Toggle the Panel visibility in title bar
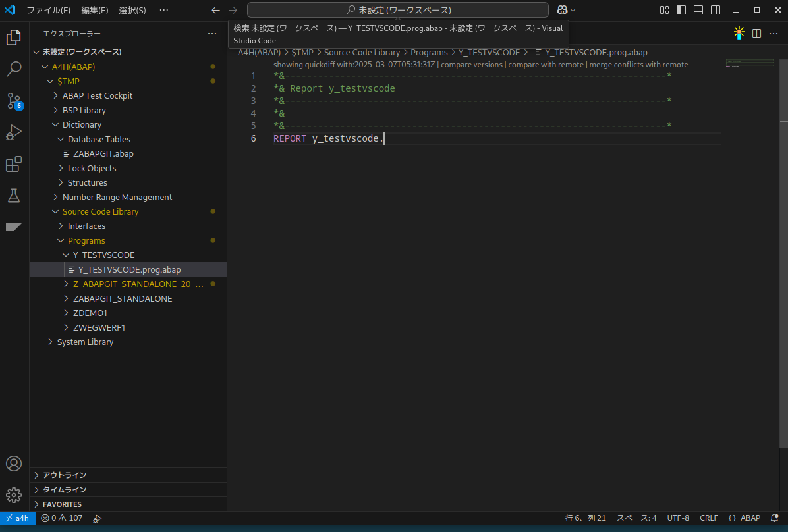The width and height of the screenshot is (788, 532). (698, 10)
